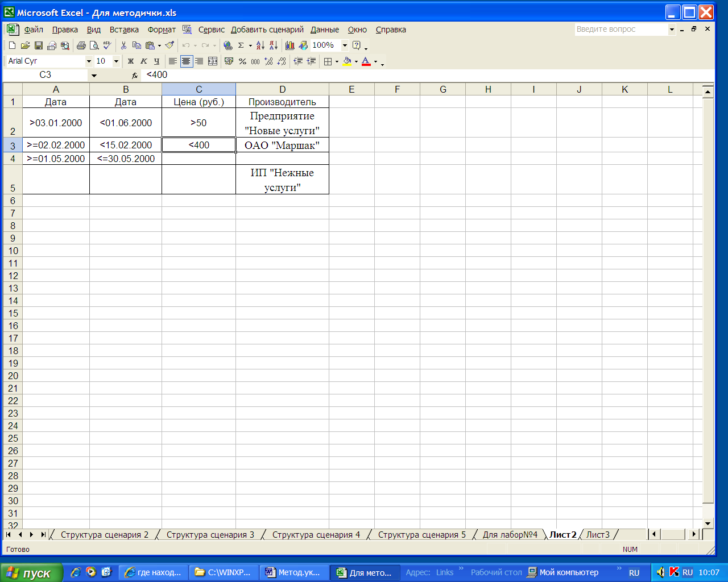Open the font size dropdown
The width and height of the screenshot is (728, 582).
tap(116, 61)
